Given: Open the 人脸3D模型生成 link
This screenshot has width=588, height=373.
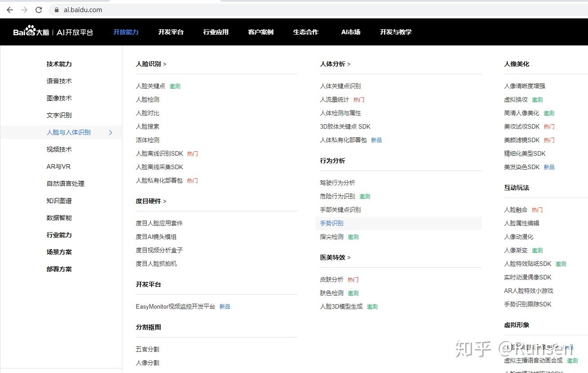Looking at the screenshot, I should (341, 306).
